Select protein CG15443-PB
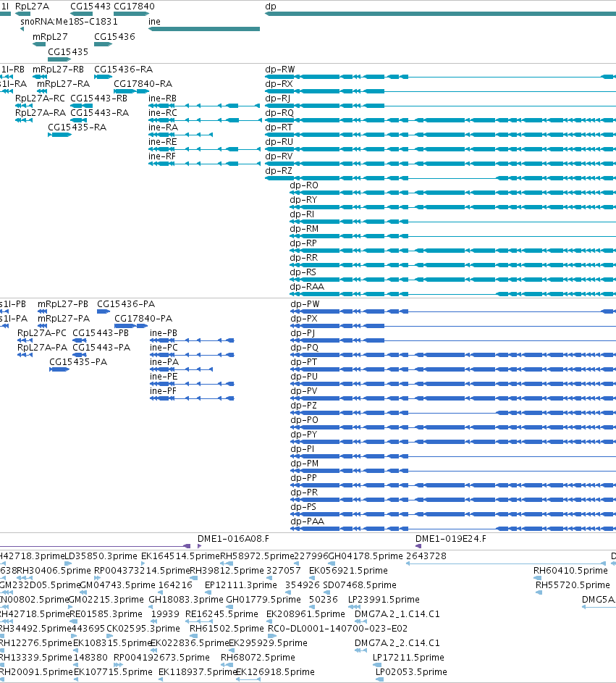The image size is (616, 683). pyautogui.click(x=101, y=332)
